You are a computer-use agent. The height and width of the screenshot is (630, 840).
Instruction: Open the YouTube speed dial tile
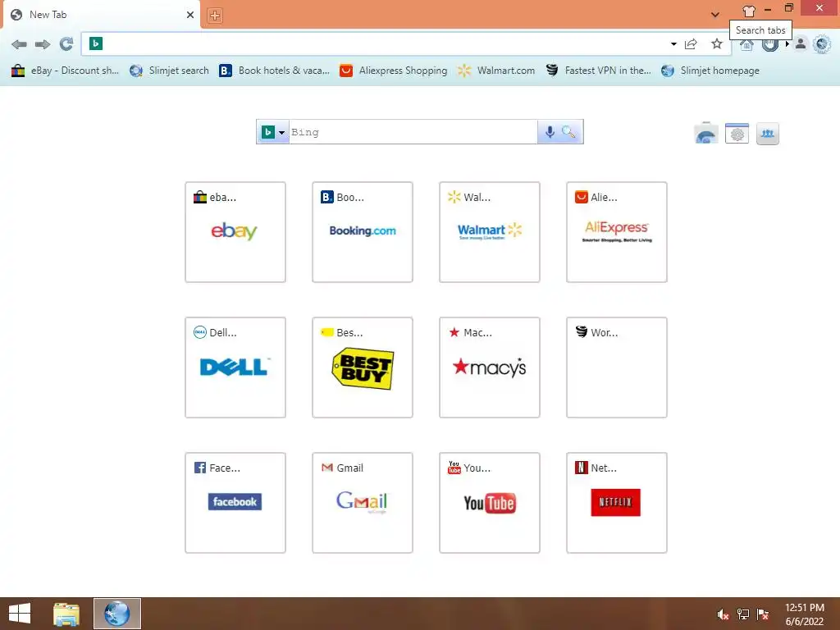tap(490, 503)
